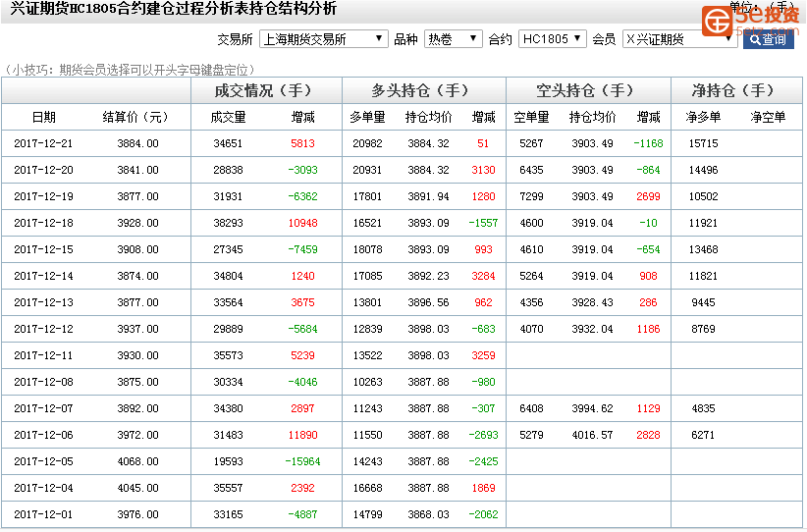Click settlement price 3972.00
The height and width of the screenshot is (532, 807).
[x=137, y=435]
